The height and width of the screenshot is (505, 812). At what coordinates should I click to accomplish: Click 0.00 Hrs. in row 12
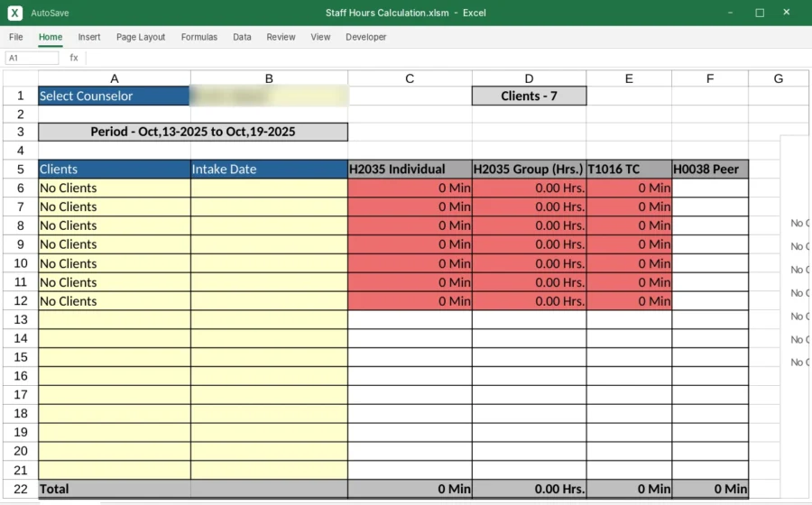pyautogui.click(x=529, y=301)
